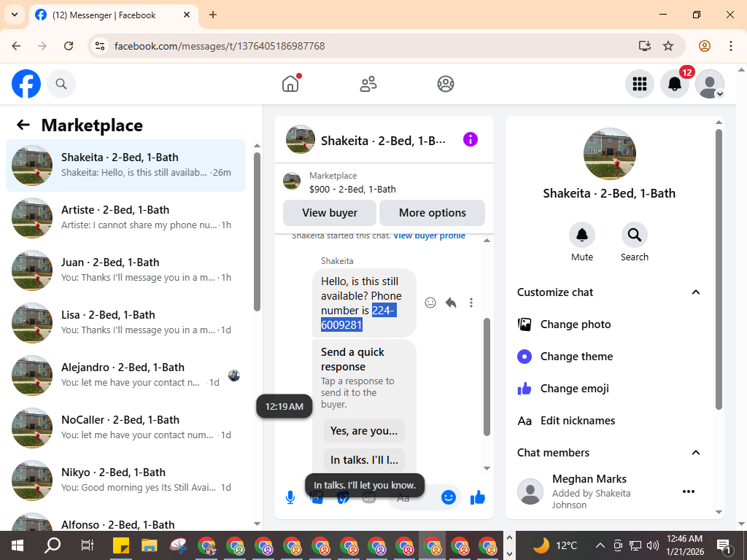Open the Friends icon in top bar
747x560 pixels.
tap(368, 84)
